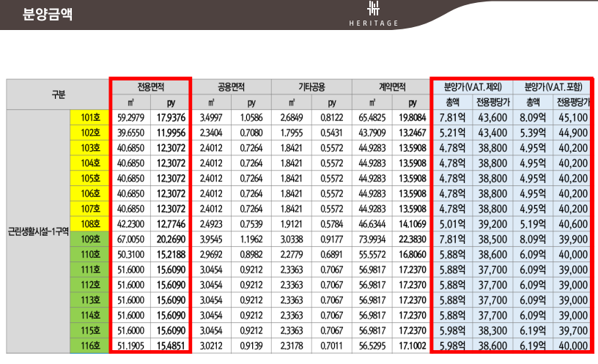The width and height of the screenshot is (598, 364).
Task: Click the 44,900 cell in 102호 row
Action: click(573, 133)
